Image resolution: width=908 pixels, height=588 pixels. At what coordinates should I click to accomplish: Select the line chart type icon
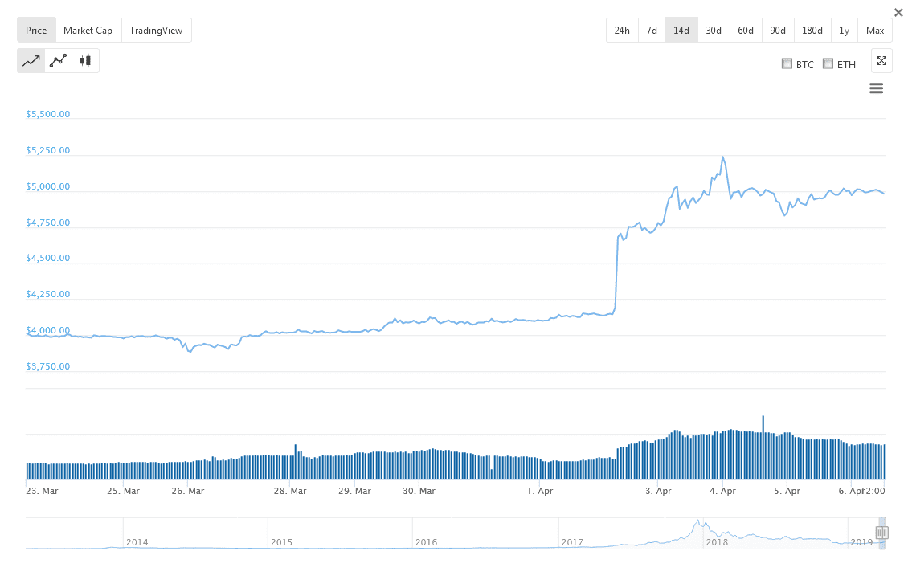[31, 60]
